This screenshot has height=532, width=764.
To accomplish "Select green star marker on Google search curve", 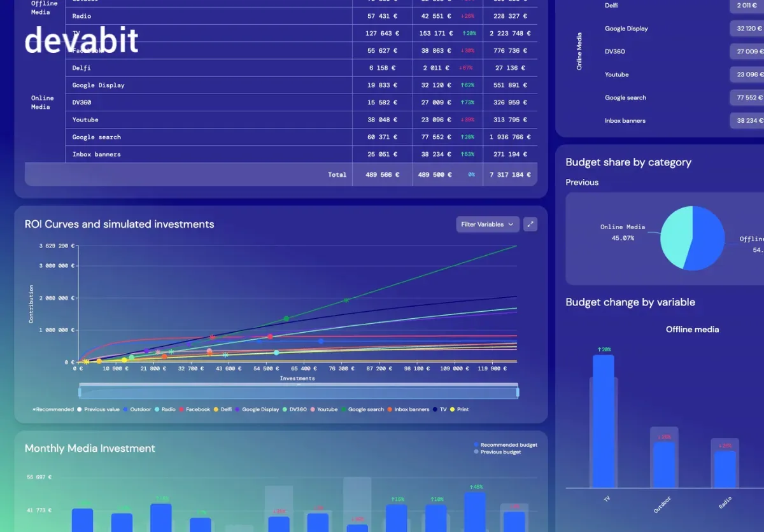I will point(346,300).
